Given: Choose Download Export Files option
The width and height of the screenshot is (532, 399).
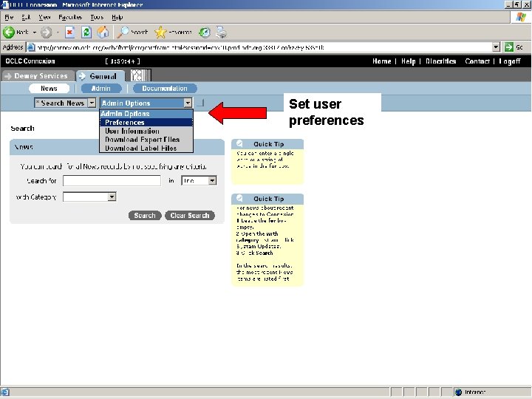Looking at the screenshot, I should point(146,140).
